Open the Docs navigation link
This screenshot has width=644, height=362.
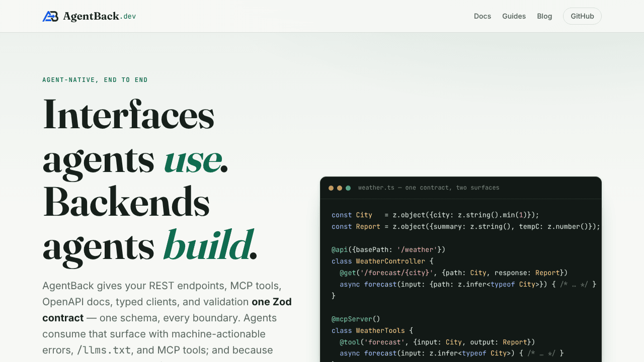pyautogui.click(x=482, y=16)
